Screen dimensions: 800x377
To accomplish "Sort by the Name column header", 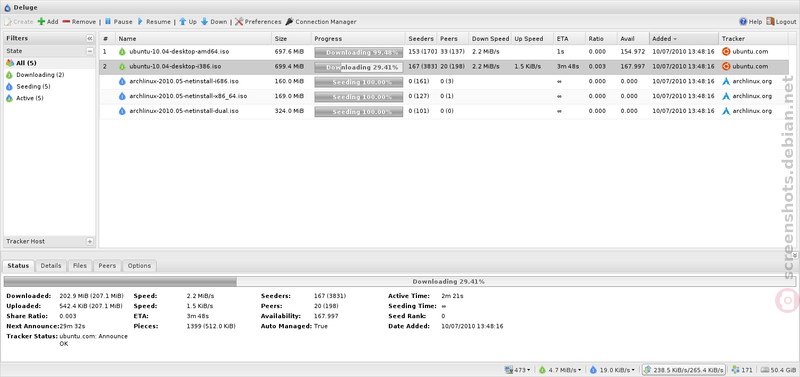I will (x=194, y=39).
